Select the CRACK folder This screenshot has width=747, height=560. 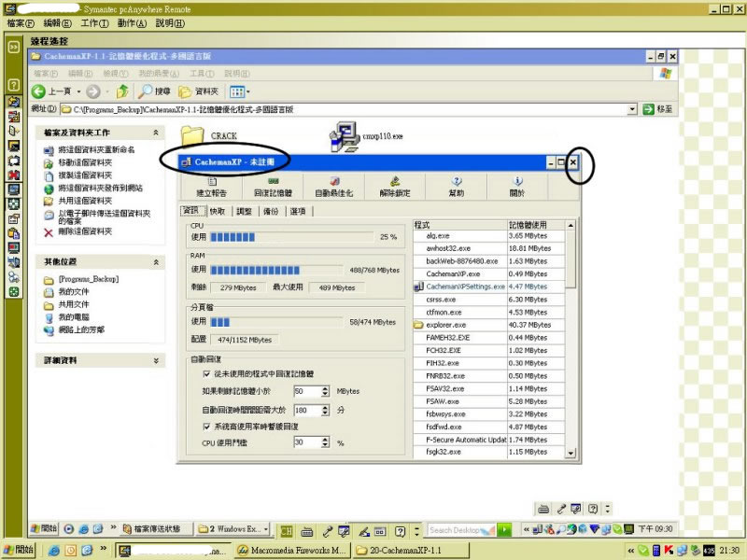tap(208, 135)
